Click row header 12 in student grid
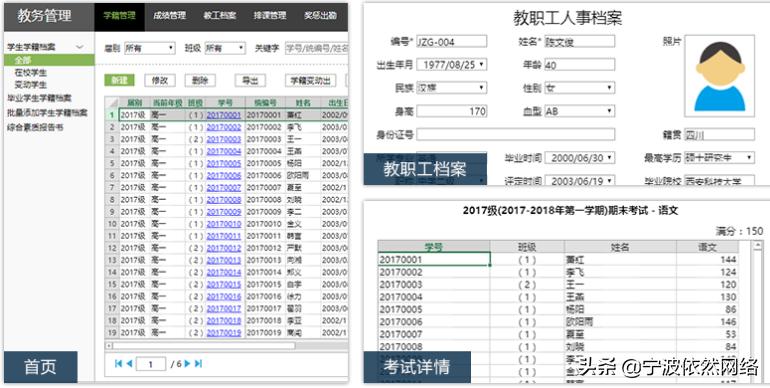The height and width of the screenshot is (388, 770). 112,248
